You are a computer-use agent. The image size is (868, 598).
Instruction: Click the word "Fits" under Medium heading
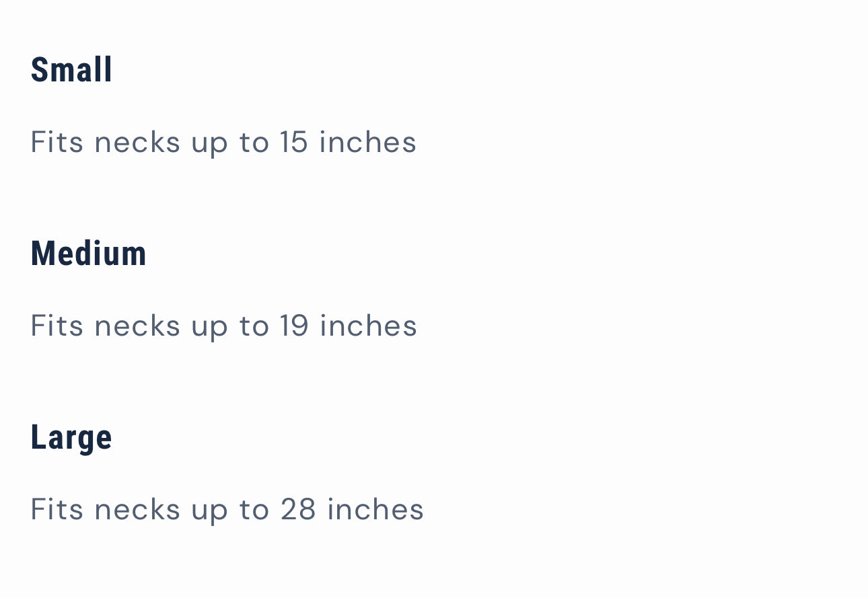pyautogui.click(x=57, y=326)
